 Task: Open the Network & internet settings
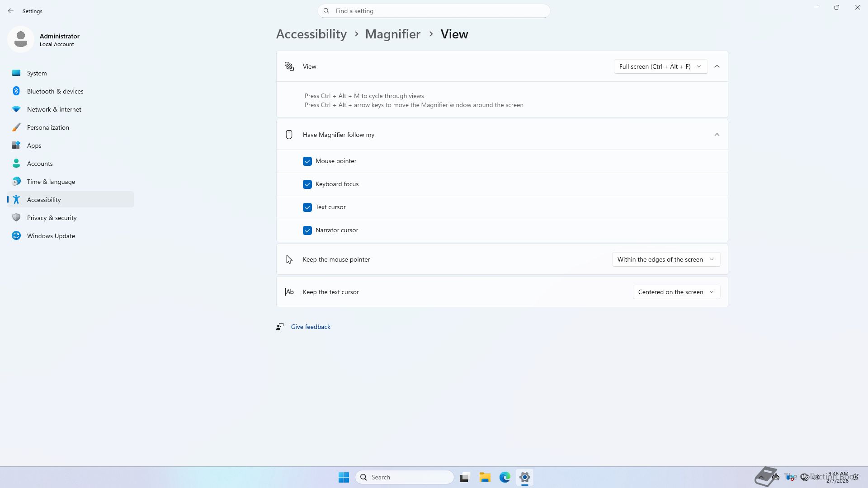pos(54,109)
